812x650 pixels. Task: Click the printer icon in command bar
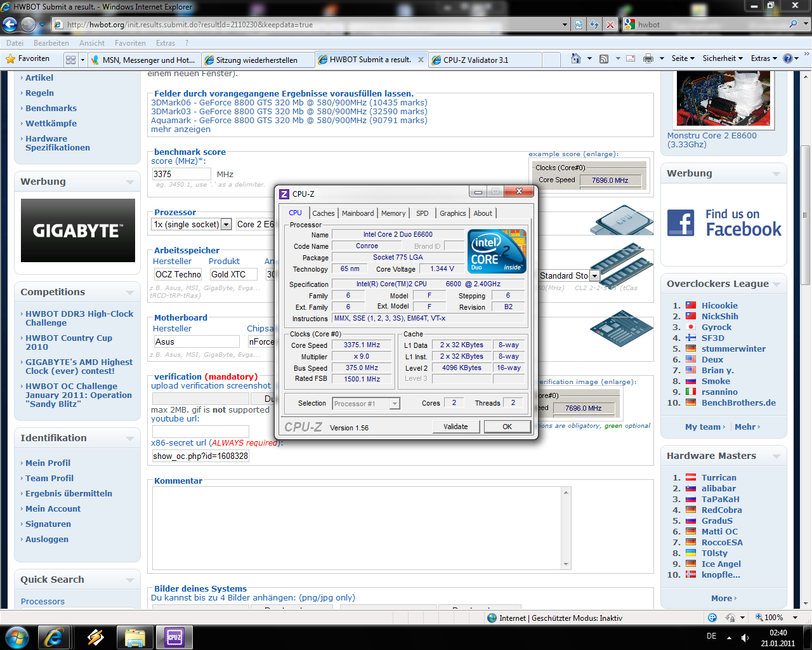point(648,58)
